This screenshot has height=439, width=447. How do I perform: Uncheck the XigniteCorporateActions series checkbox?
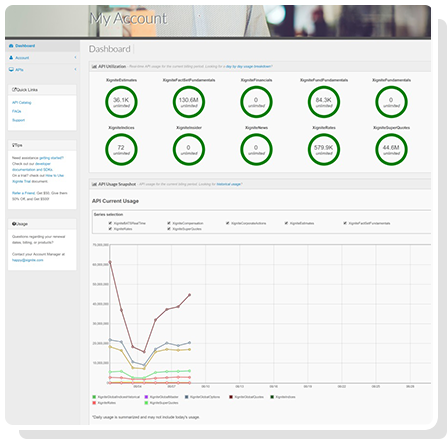[228, 223]
